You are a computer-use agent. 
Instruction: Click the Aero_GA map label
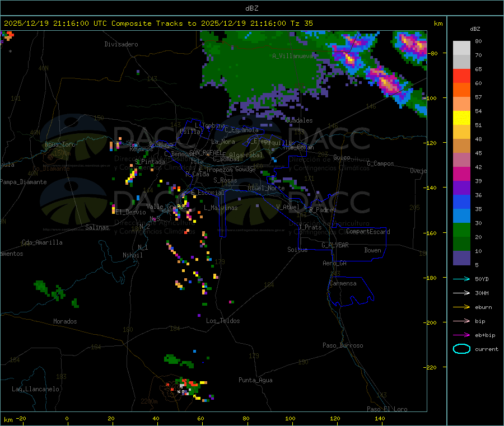click(335, 263)
